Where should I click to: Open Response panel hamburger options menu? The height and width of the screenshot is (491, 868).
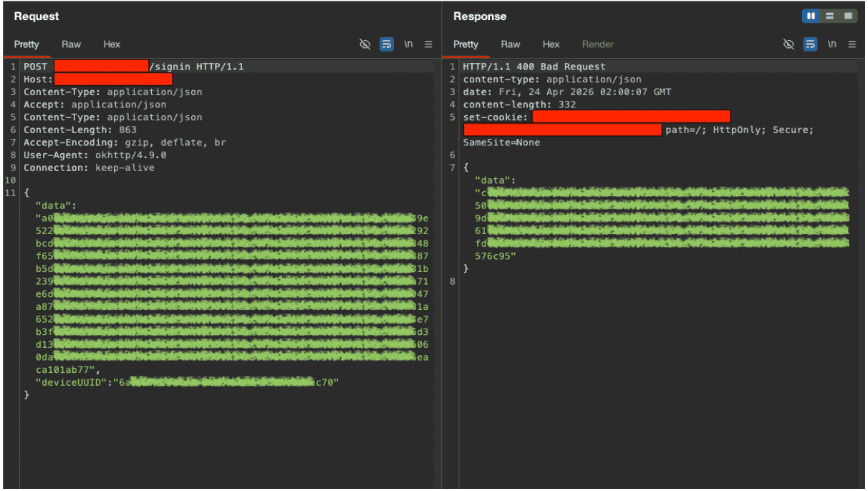[852, 44]
